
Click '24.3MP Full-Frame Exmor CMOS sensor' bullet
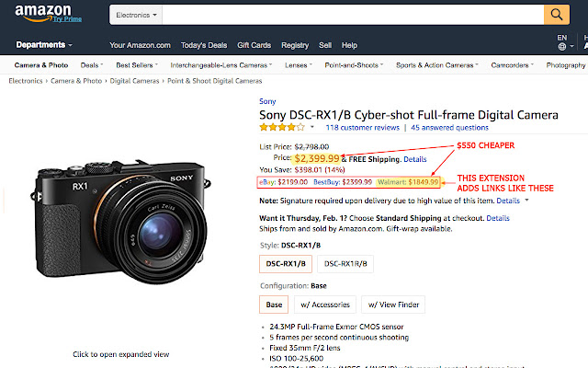(x=336, y=327)
